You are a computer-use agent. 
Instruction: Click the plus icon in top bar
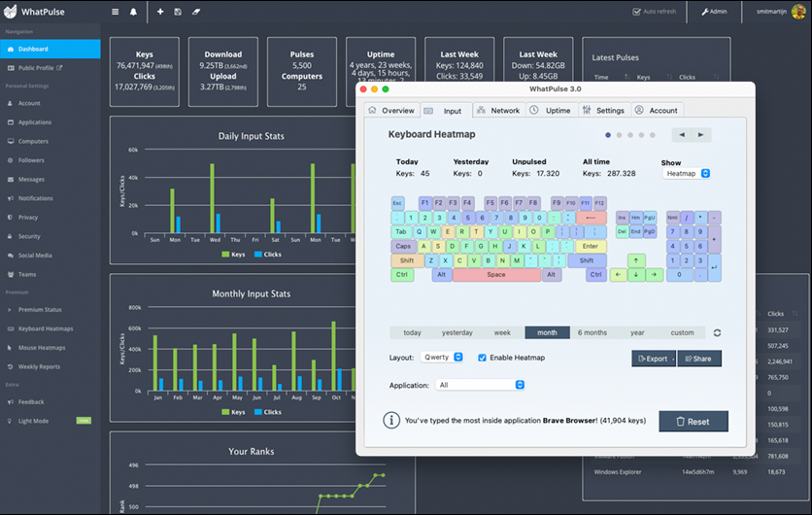(x=160, y=12)
